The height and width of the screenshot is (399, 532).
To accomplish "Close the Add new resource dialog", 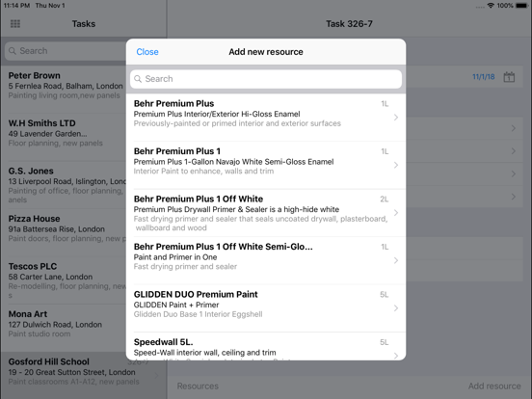I will [x=147, y=52].
